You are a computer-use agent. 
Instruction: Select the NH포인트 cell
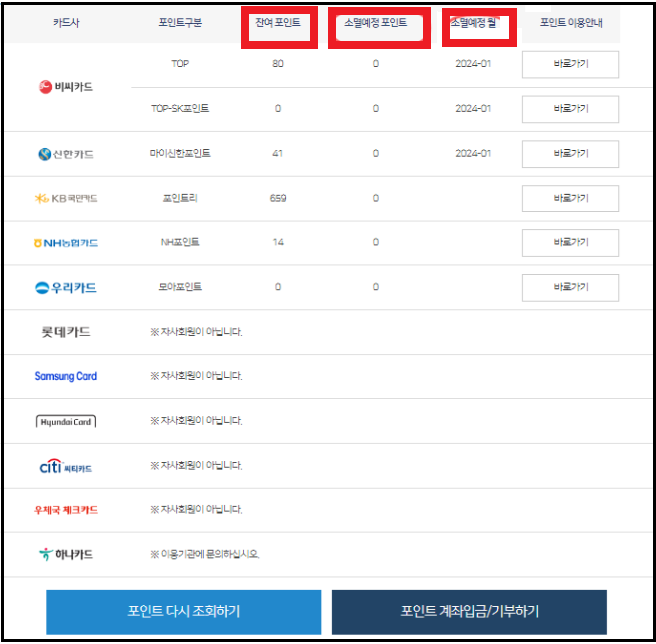click(180, 242)
